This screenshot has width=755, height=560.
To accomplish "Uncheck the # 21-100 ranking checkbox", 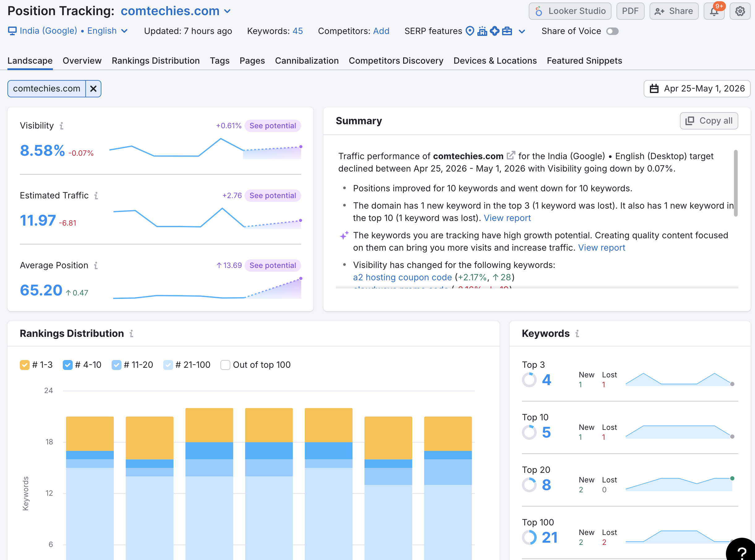I will pos(168,365).
